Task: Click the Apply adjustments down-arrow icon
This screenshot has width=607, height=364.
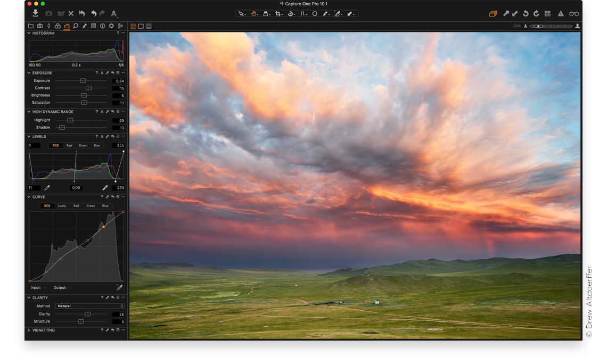Action: (x=515, y=13)
